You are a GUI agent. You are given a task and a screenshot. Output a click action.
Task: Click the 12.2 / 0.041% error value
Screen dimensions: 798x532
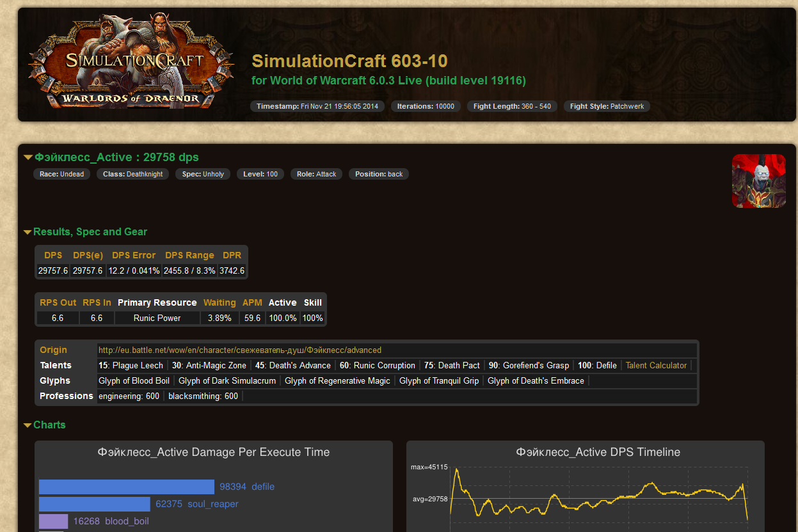pyautogui.click(x=134, y=270)
